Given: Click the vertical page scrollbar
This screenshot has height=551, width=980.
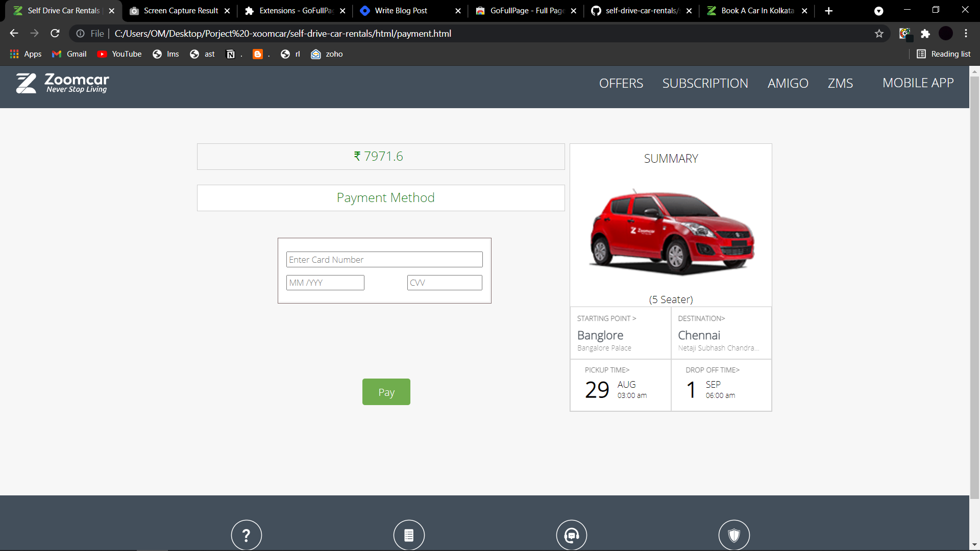Looking at the screenshot, I should 974,286.
